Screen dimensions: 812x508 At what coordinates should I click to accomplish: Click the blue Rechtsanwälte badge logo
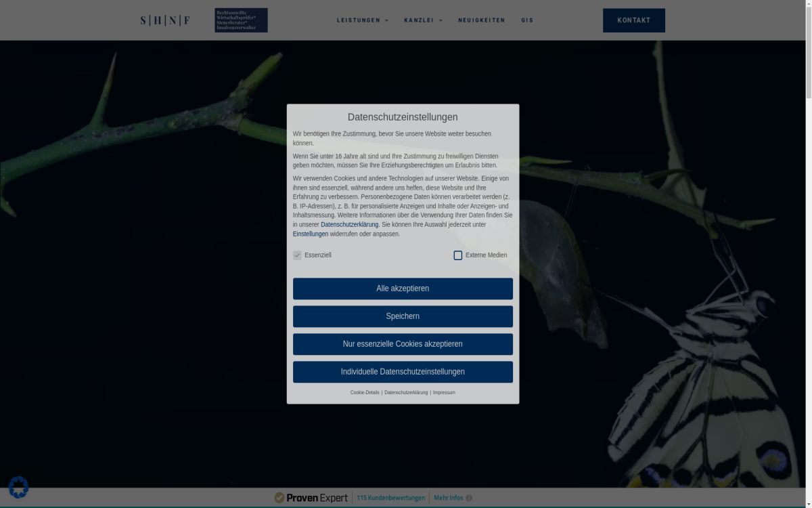click(x=241, y=20)
